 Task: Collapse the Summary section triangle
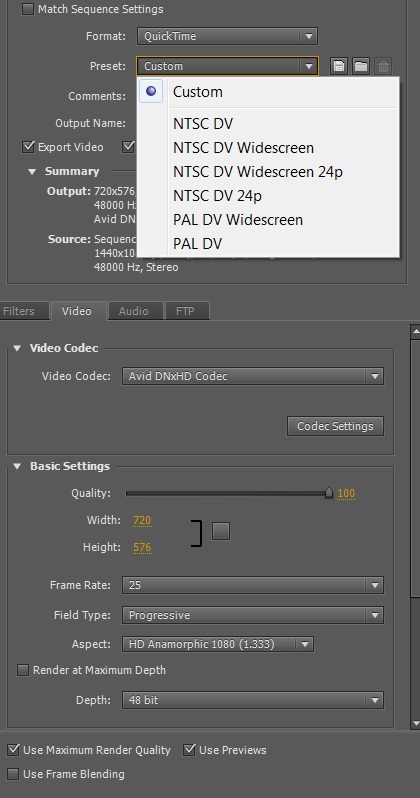(x=32, y=172)
